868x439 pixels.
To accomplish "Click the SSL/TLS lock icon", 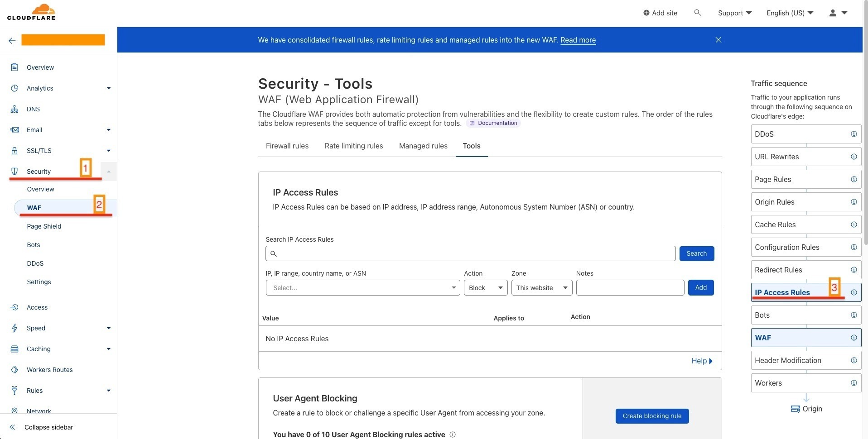I will pos(14,151).
